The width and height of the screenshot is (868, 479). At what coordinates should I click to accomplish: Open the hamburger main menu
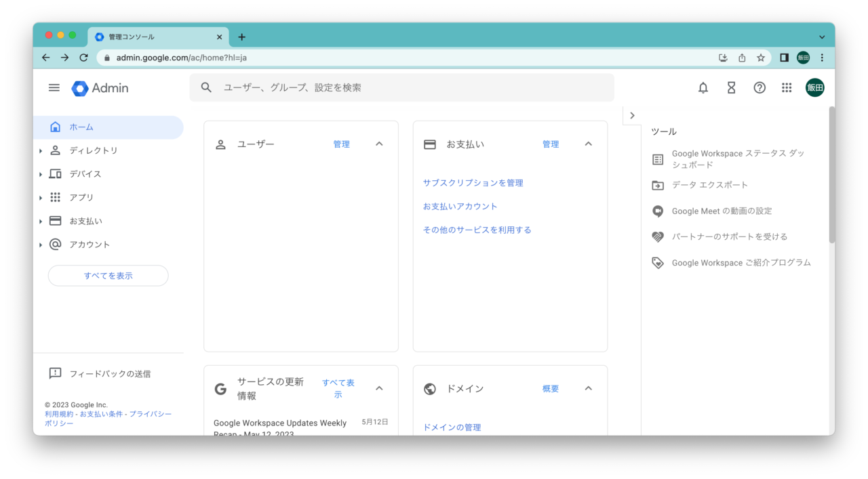[54, 87]
